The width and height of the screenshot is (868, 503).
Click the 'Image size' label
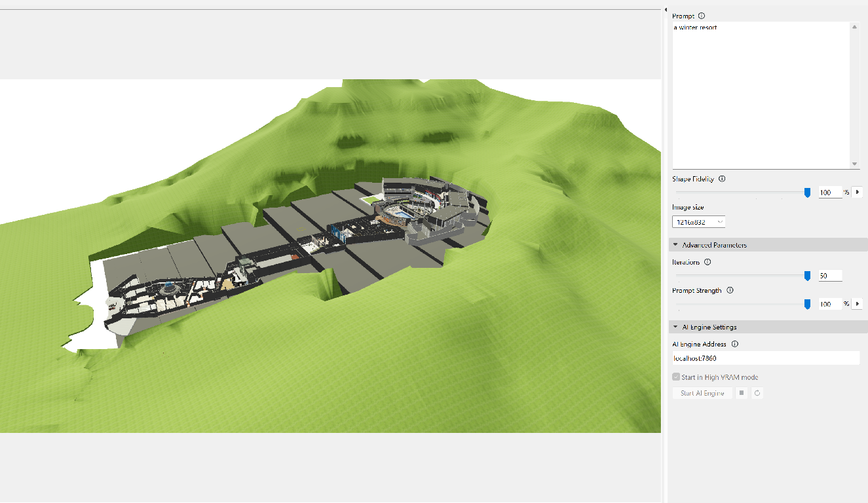click(688, 207)
